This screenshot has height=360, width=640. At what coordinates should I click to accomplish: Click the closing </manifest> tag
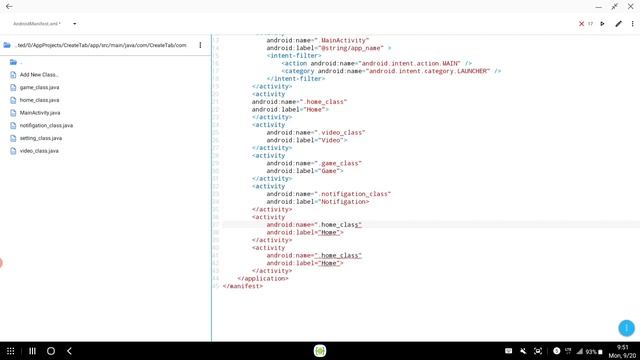(x=242, y=286)
